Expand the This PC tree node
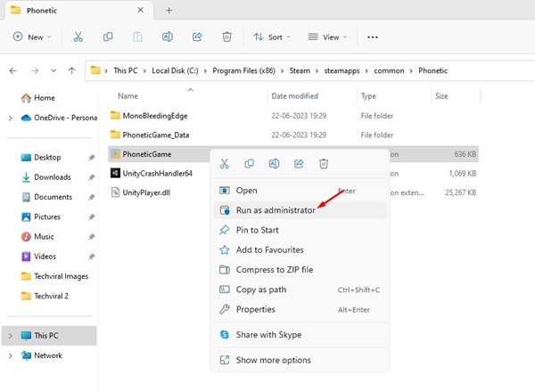Screen dimensions: 535x392 point(10,336)
